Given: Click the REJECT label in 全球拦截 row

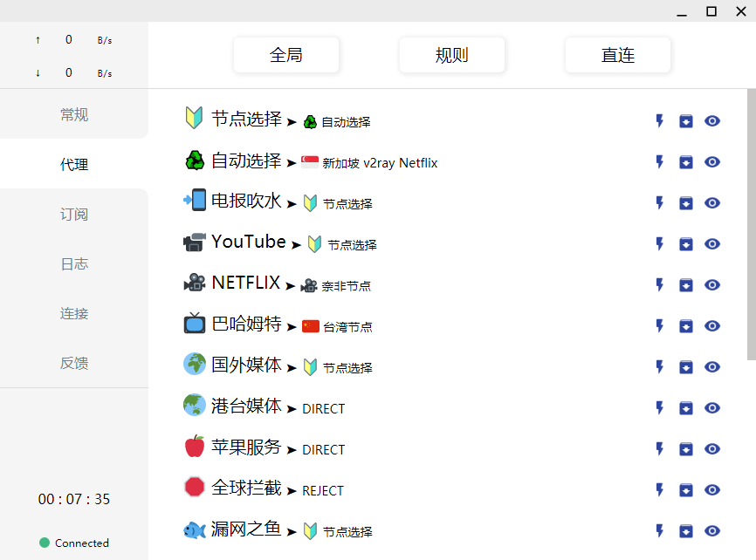Looking at the screenshot, I should pos(323,490).
